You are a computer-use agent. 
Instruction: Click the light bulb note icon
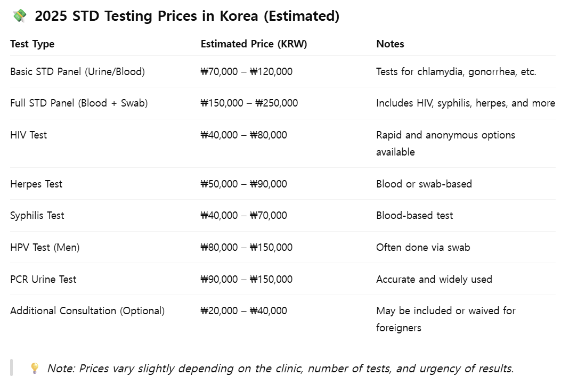(x=35, y=368)
